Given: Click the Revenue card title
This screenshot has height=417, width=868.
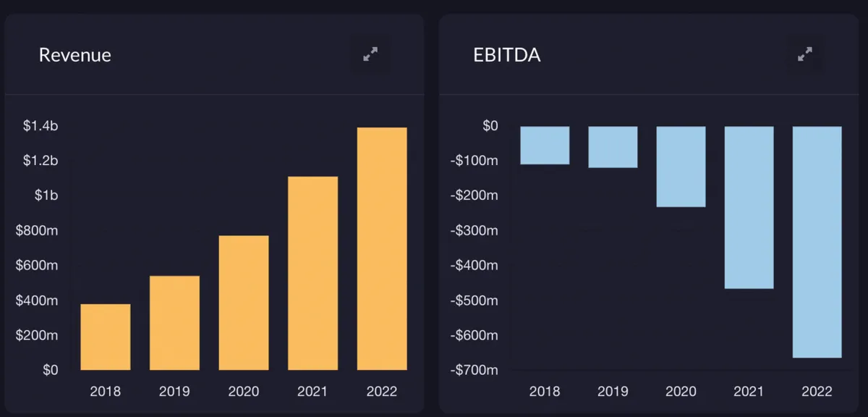Looking at the screenshot, I should tap(75, 55).
